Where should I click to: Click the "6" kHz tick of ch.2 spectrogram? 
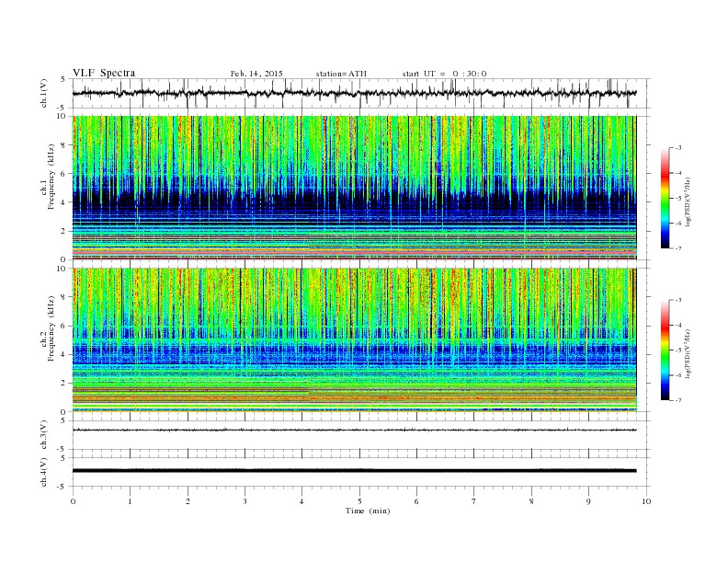coord(63,326)
